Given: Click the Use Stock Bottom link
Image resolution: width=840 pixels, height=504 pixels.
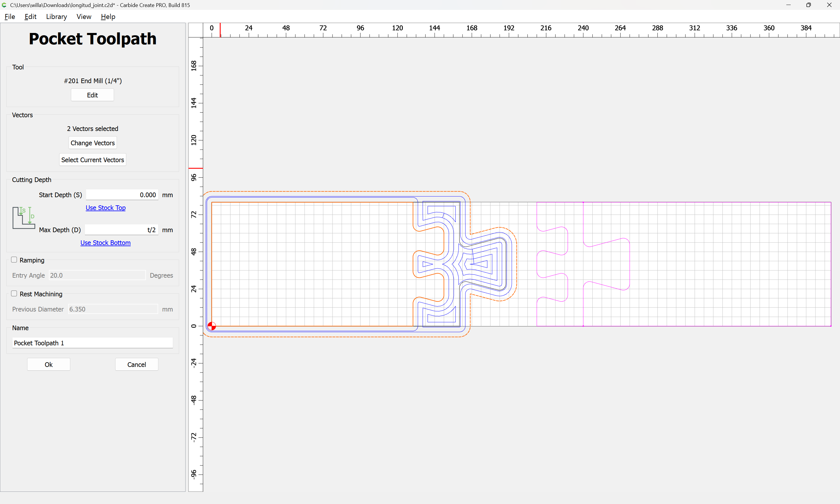Looking at the screenshot, I should (x=105, y=243).
